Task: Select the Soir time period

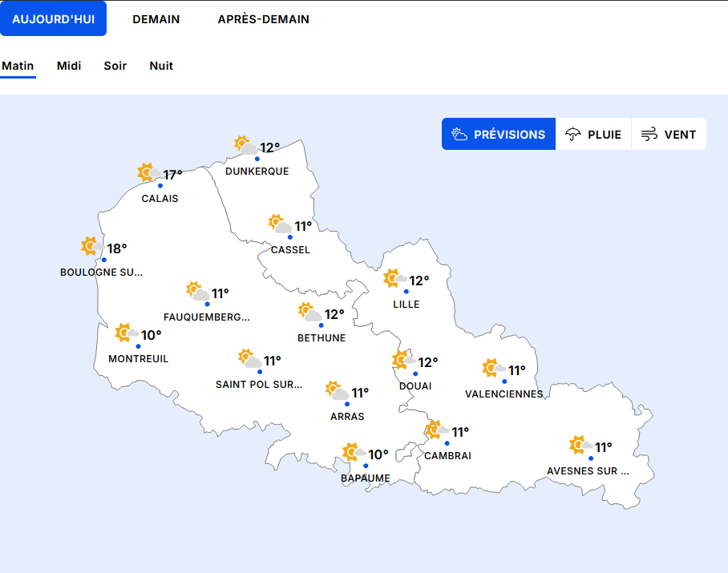Action: [115, 66]
